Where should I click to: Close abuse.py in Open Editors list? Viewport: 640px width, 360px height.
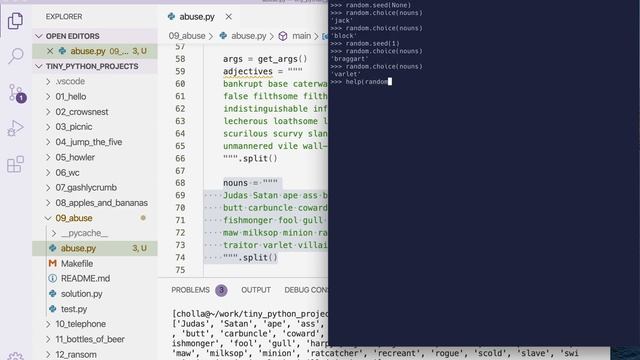click(x=50, y=51)
